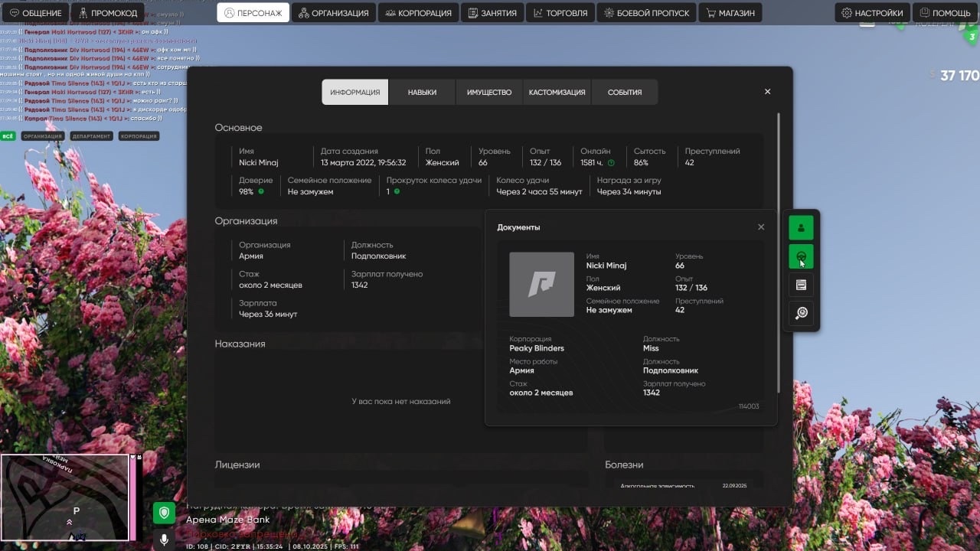980x551 pixels.
Task: Switch to the Информация tab
Action: point(354,92)
